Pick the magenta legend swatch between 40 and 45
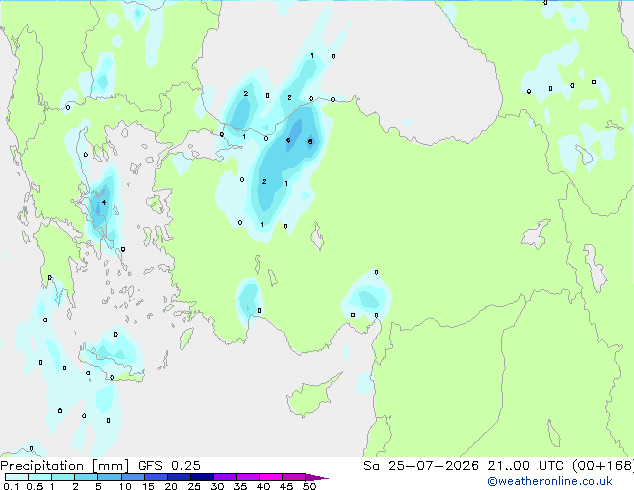 (x=271, y=477)
